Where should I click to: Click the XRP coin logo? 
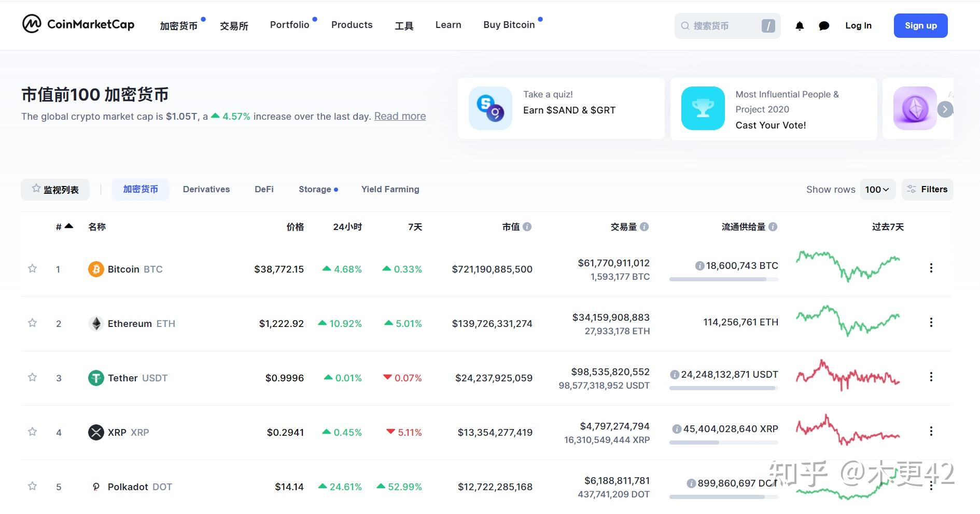96,432
